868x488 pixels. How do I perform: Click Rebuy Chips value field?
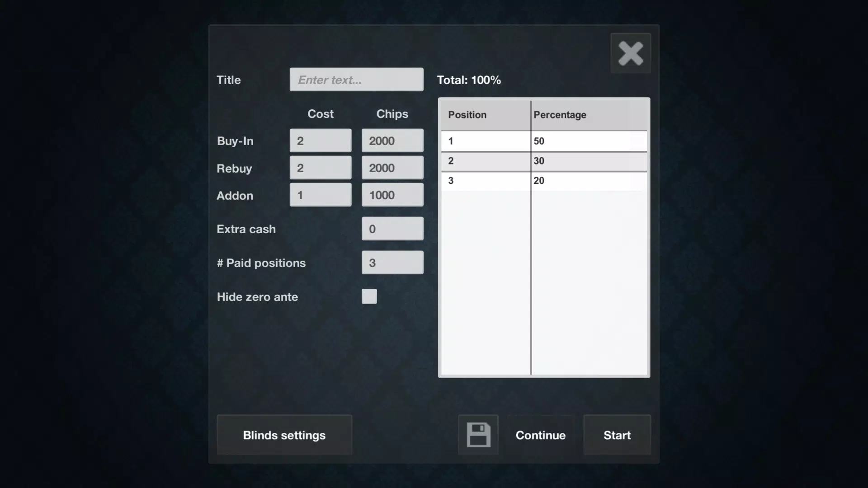[x=392, y=168]
